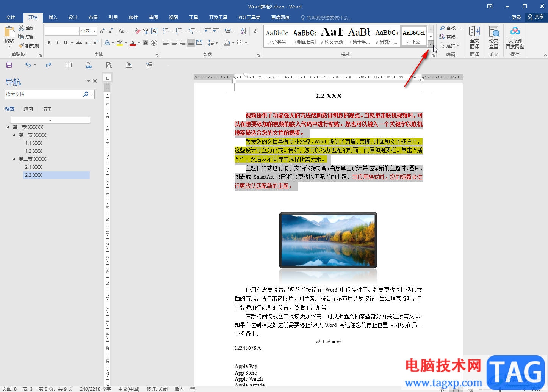Switch to the 审阅 (Review) tab
This screenshot has width=548, height=392.
(153, 17)
